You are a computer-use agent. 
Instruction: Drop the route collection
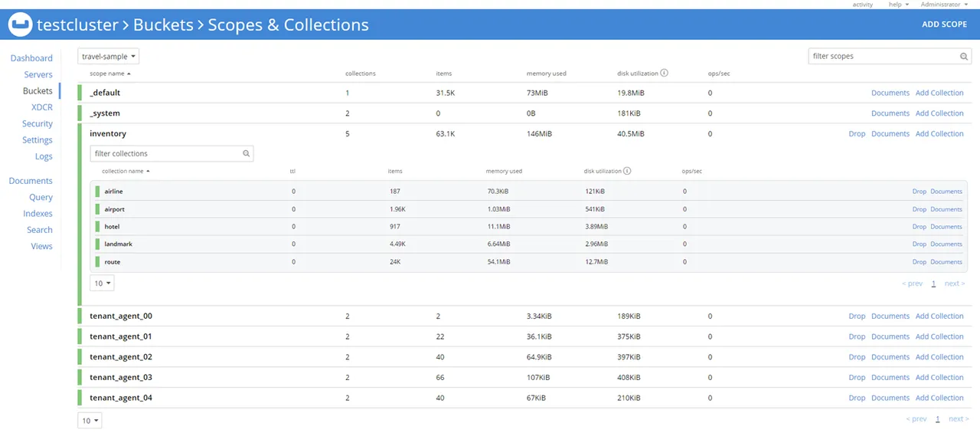919,262
